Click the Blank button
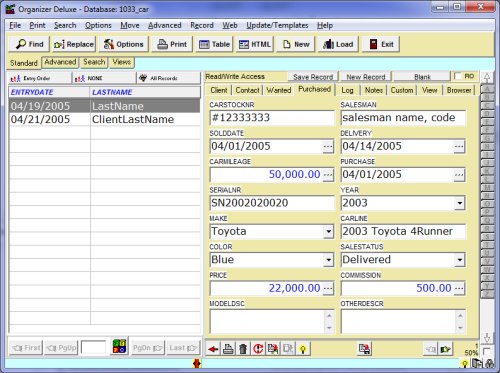The height and width of the screenshot is (373, 500). pyautogui.click(x=422, y=77)
